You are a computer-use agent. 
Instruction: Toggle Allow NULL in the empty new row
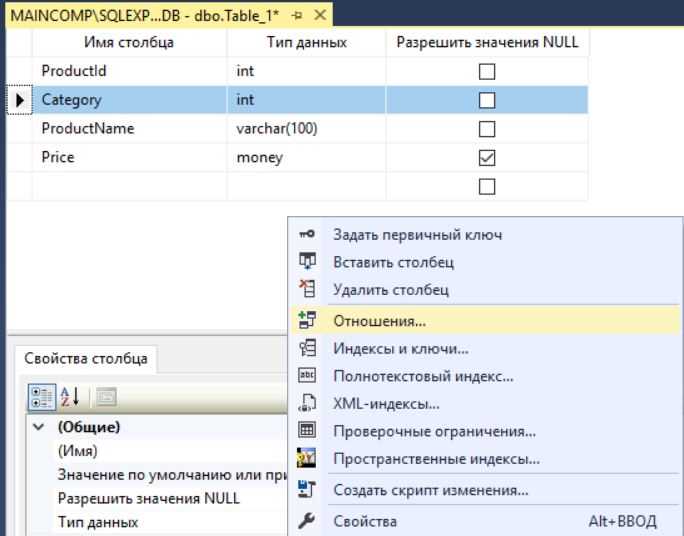(x=487, y=187)
